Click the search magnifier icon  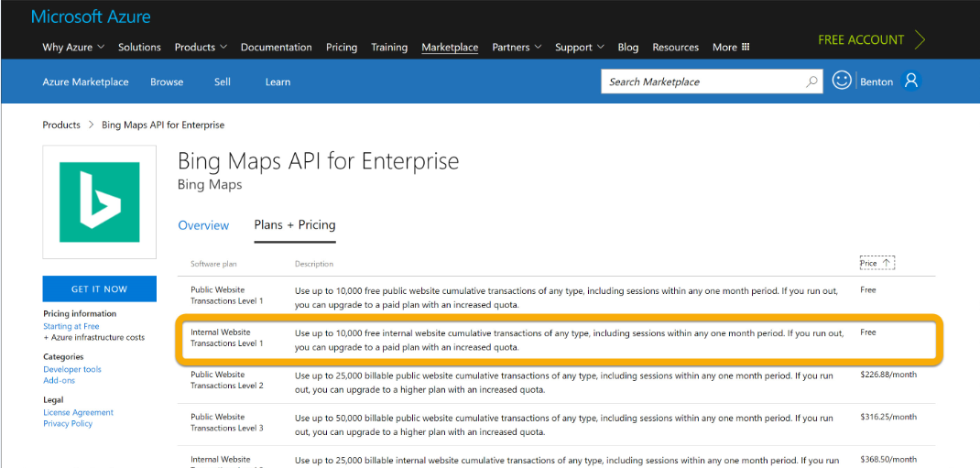pos(811,82)
